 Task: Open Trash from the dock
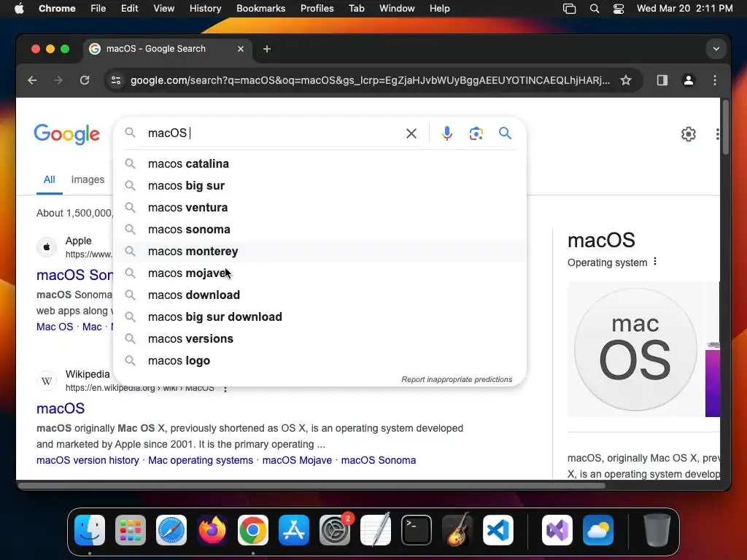657,530
